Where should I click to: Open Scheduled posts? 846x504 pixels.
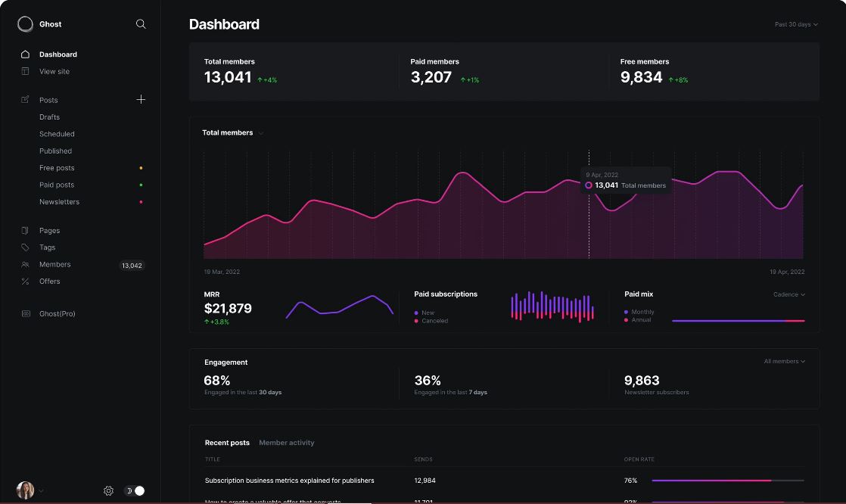click(x=58, y=134)
